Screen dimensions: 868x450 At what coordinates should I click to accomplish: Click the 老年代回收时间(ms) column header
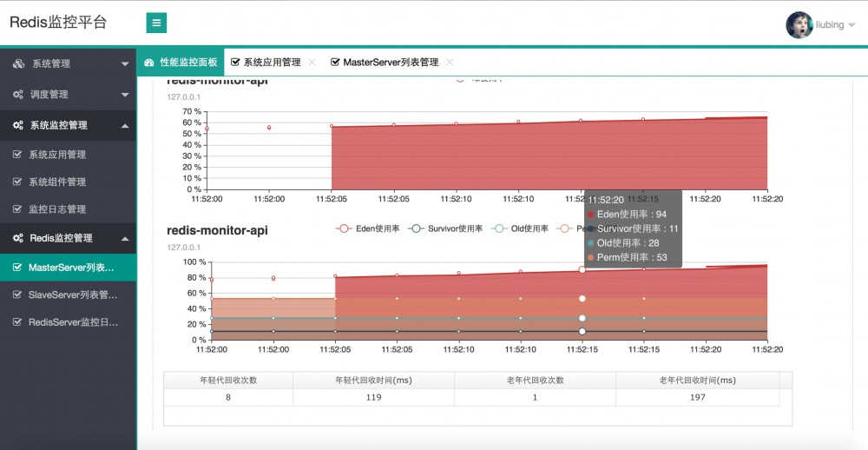tap(698, 381)
